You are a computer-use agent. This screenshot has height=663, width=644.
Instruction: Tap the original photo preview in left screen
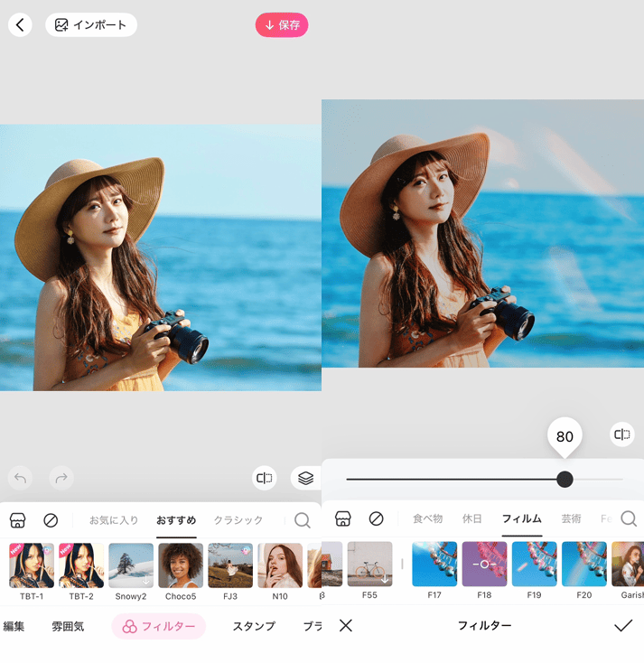pyautogui.click(x=161, y=257)
